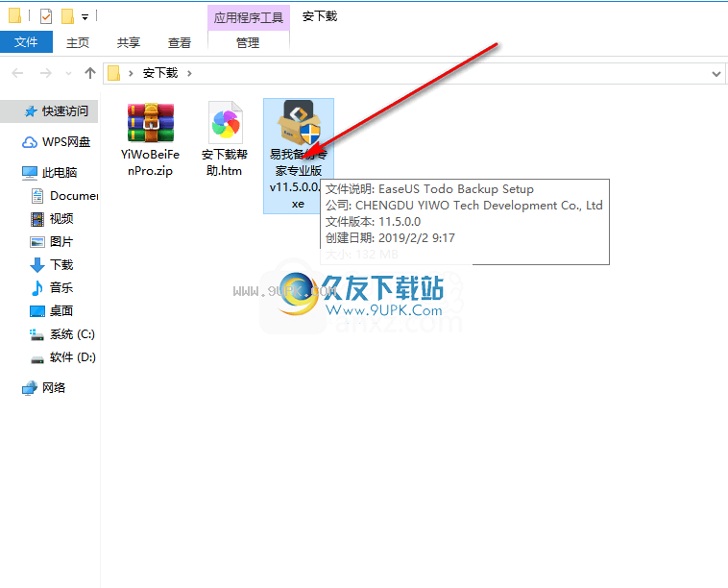
Task: Go up one folder level
Action: (90, 73)
